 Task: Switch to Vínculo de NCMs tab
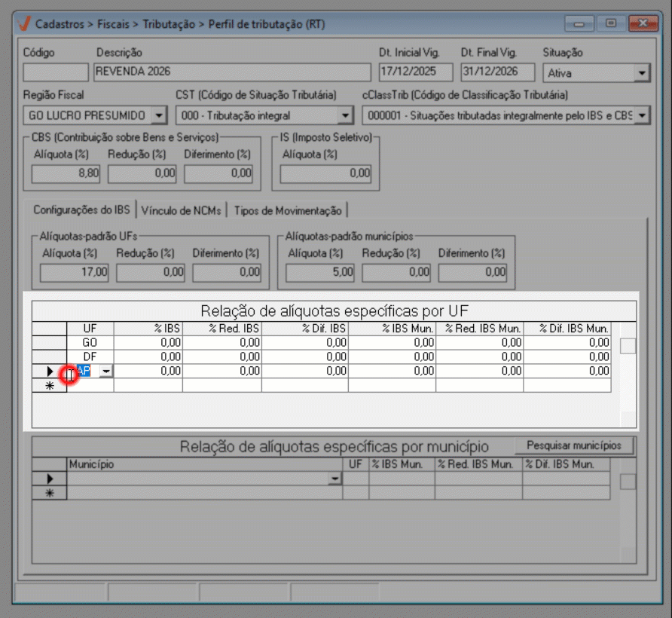pyautogui.click(x=182, y=211)
